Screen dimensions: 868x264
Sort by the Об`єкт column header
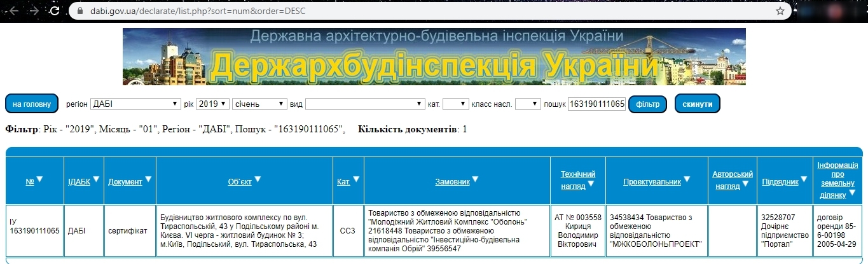coord(240,181)
